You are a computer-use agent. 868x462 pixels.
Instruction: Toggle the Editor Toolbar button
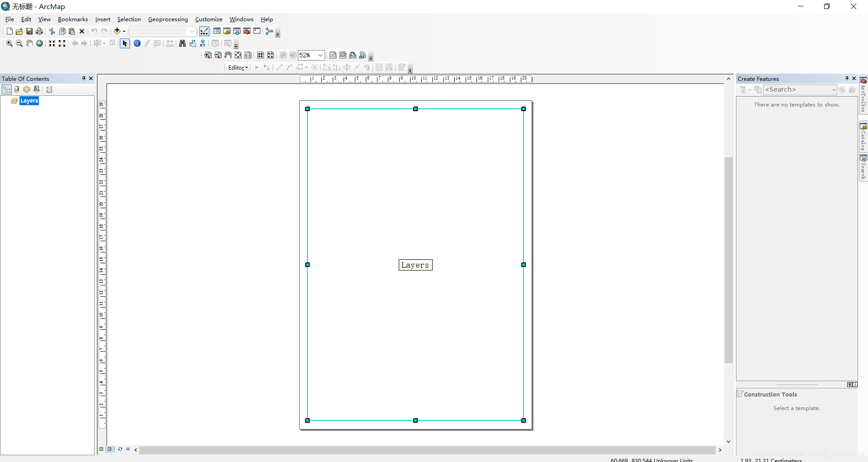coord(204,31)
